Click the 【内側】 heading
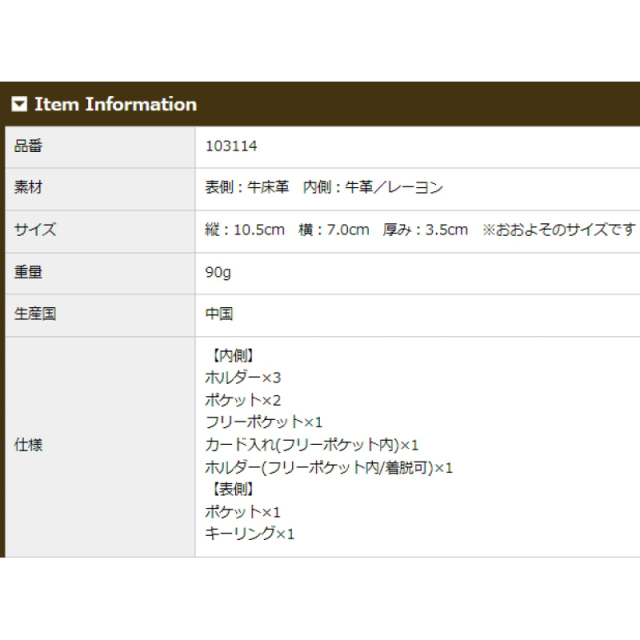 pyautogui.click(x=233, y=356)
